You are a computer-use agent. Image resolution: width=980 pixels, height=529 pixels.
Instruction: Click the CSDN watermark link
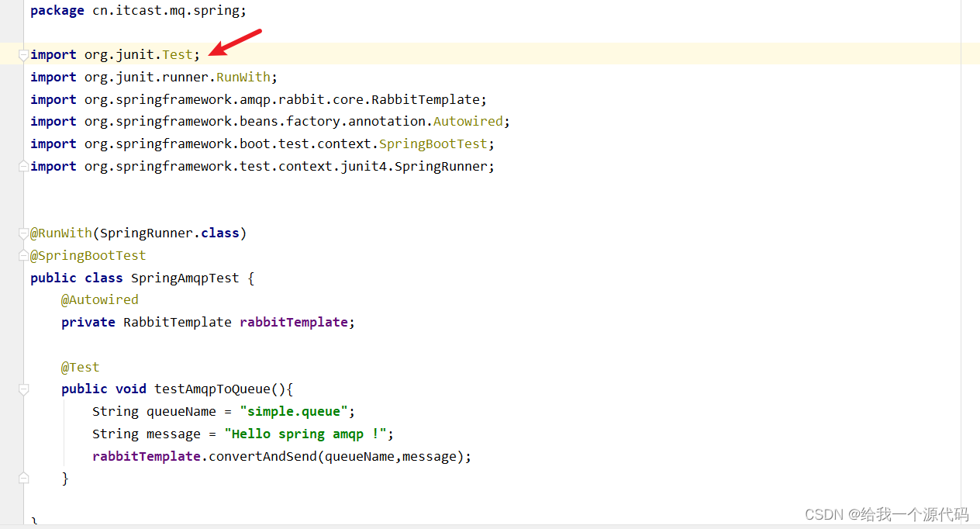[x=886, y=514]
